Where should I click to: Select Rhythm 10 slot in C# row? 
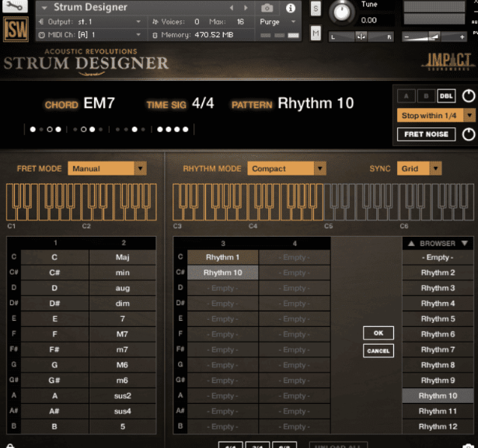[222, 273]
